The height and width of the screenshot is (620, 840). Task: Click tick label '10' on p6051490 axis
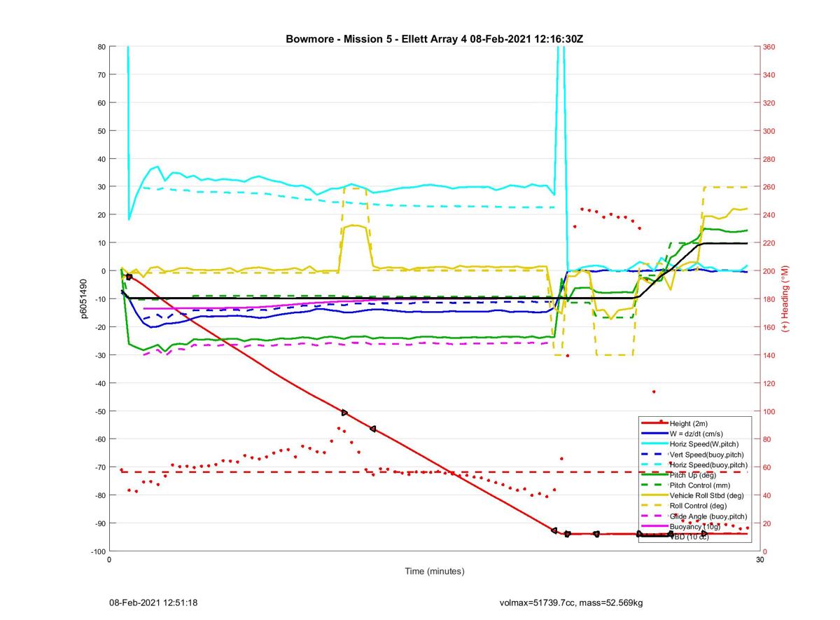pos(101,243)
